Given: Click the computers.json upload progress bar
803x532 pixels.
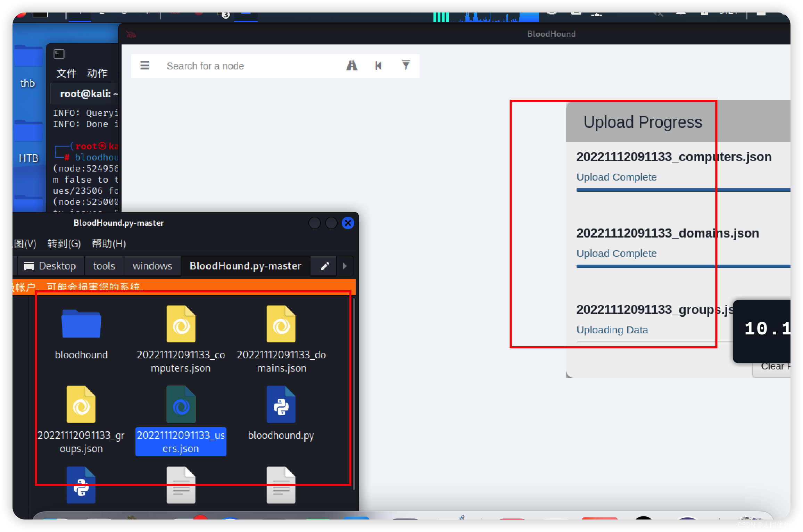Looking at the screenshot, I should [683, 190].
